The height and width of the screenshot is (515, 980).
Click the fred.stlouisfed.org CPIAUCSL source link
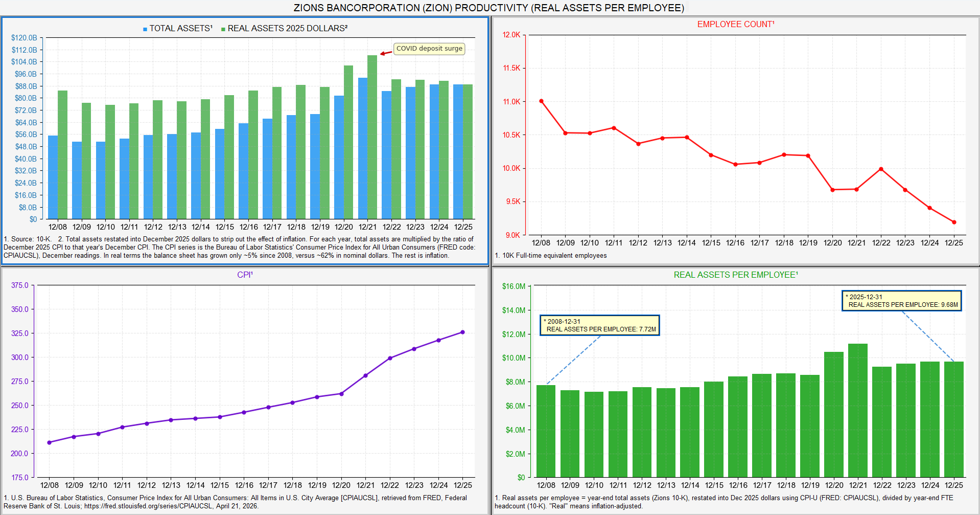click(x=148, y=506)
